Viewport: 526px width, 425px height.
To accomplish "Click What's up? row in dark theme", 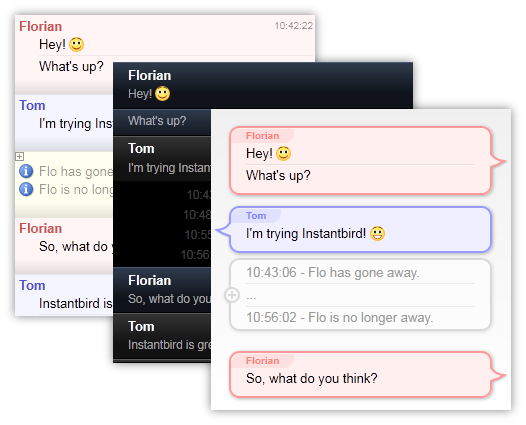I will click(162, 121).
